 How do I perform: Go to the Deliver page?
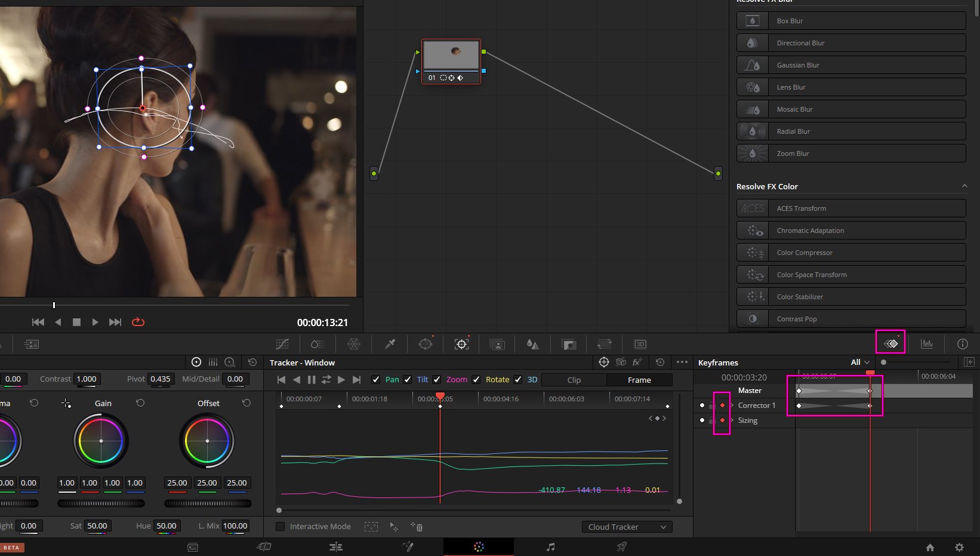[x=622, y=546]
